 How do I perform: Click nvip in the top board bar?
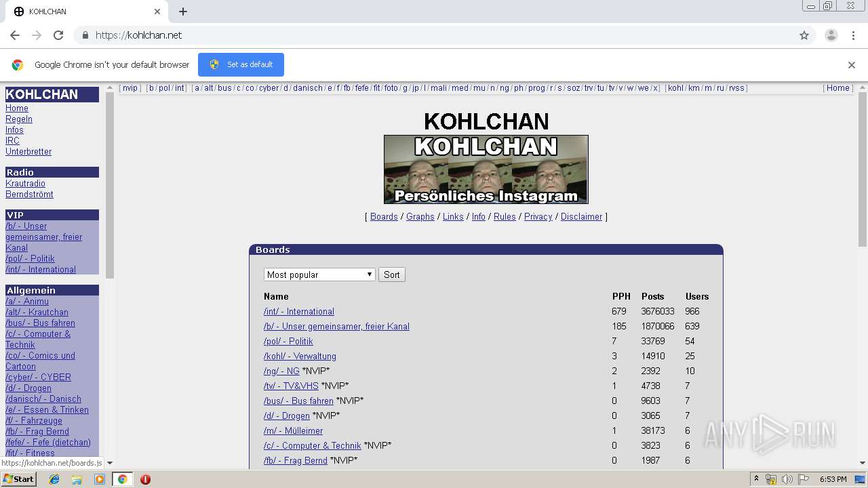(130, 88)
